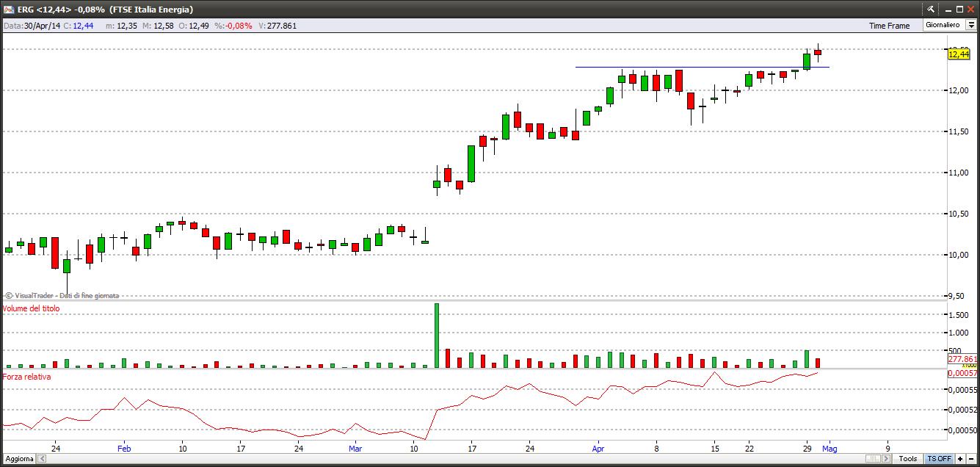Click the Aggiorna button
The width and height of the screenshot is (980, 467).
tap(18, 459)
